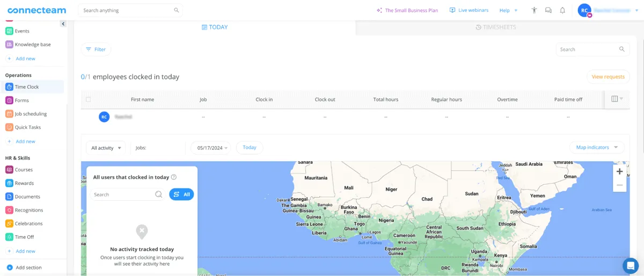Switch to the TODAY tab
The height and width of the screenshot is (276, 644).
[215, 27]
